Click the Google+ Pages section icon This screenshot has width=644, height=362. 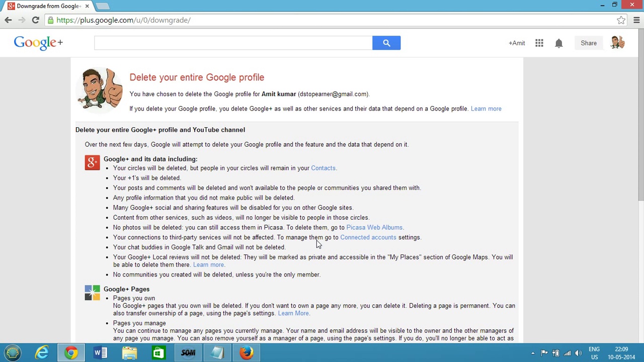(92, 293)
